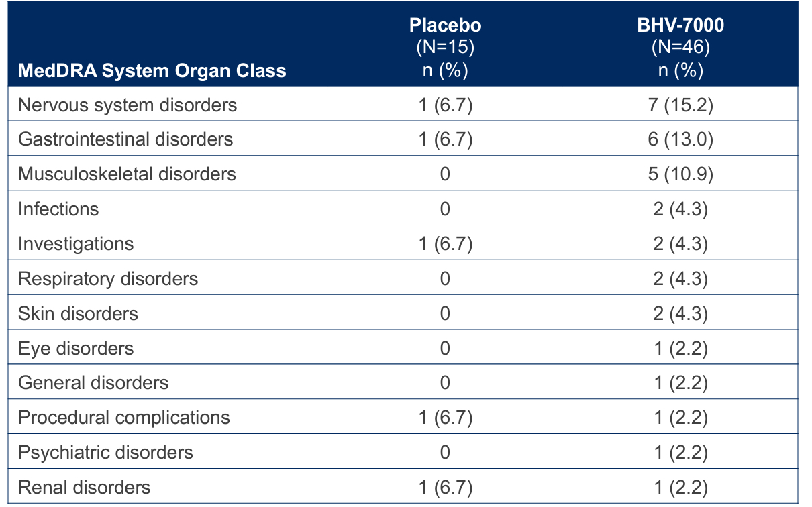
Task: Select the BHV-7000 value for Psychiatric disorders
Action: (680, 452)
